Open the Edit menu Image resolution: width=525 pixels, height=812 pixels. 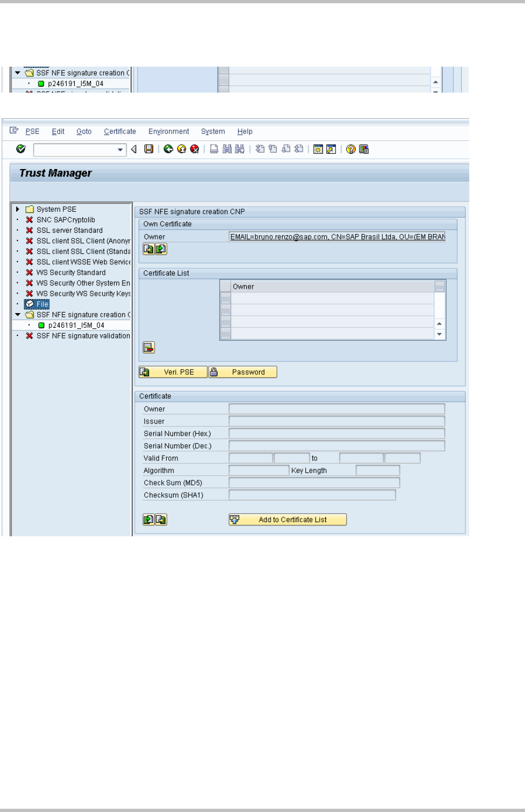click(x=58, y=131)
